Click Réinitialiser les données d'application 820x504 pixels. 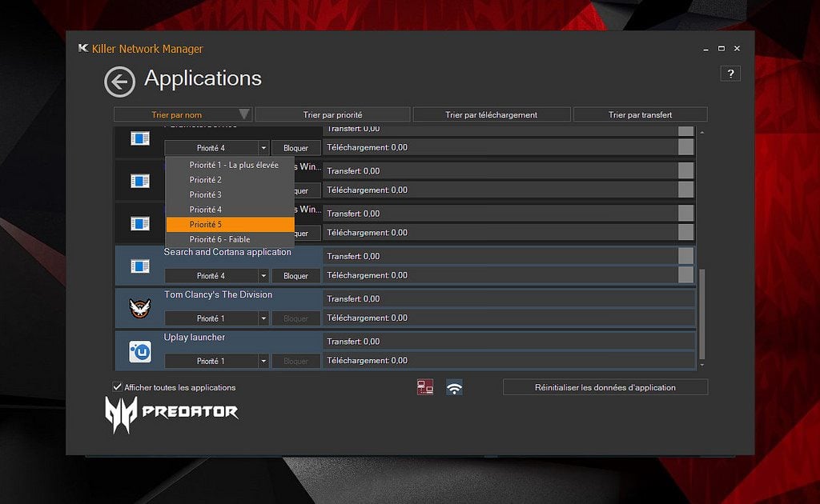[x=605, y=387]
